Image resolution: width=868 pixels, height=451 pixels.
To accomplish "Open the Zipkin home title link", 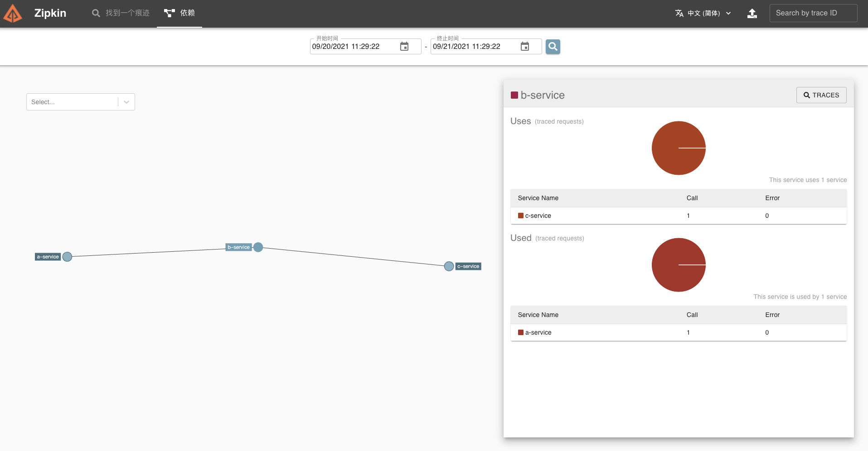I will coord(50,13).
